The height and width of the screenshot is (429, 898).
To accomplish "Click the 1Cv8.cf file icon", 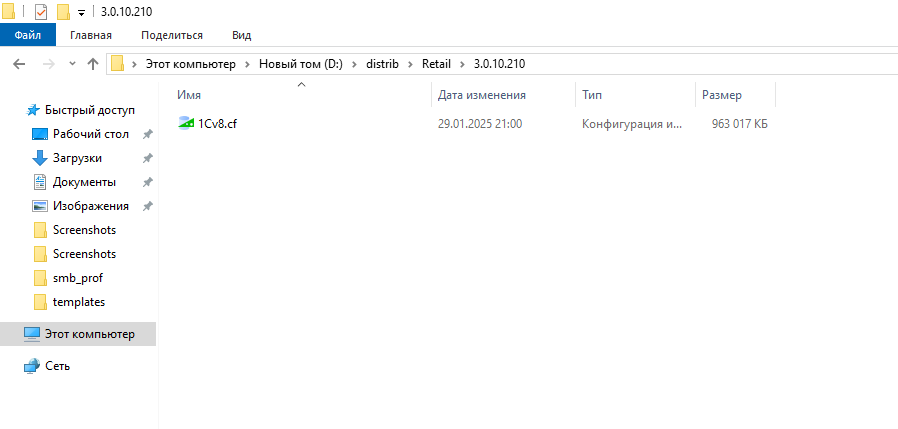I will click(x=186, y=123).
